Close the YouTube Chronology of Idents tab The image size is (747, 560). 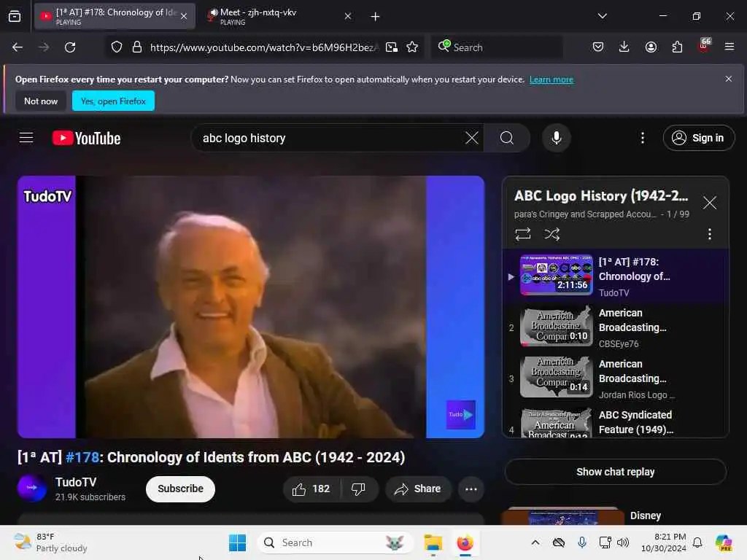(x=184, y=17)
